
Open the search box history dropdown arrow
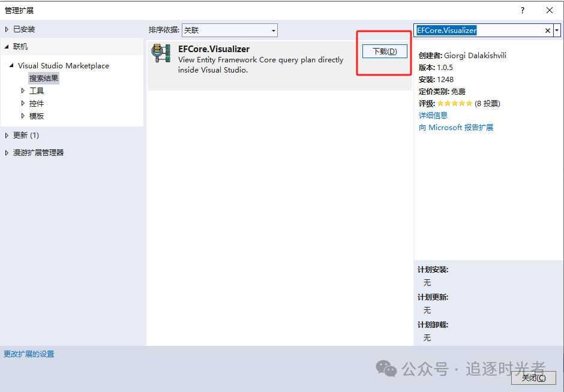pos(557,31)
